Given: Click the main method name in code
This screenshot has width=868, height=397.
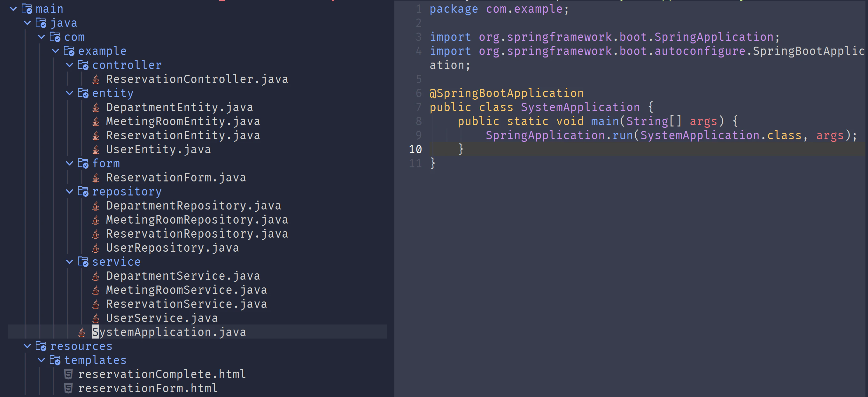Looking at the screenshot, I should coord(605,121).
